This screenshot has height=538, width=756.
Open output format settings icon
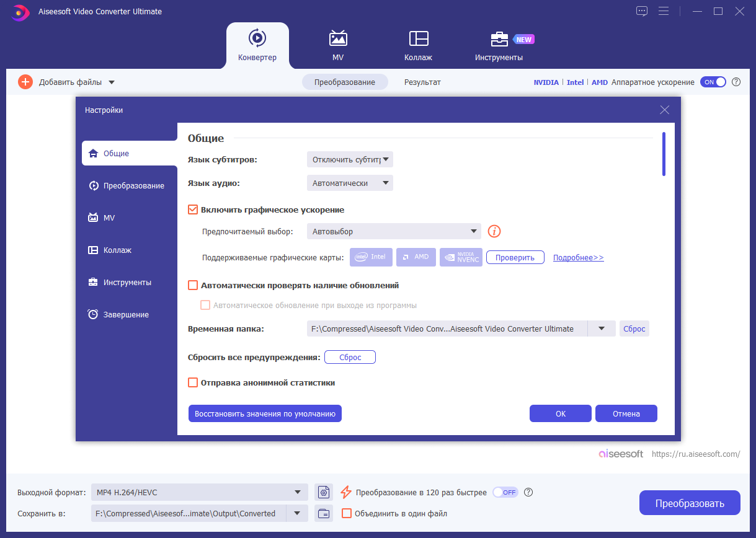pos(324,492)
